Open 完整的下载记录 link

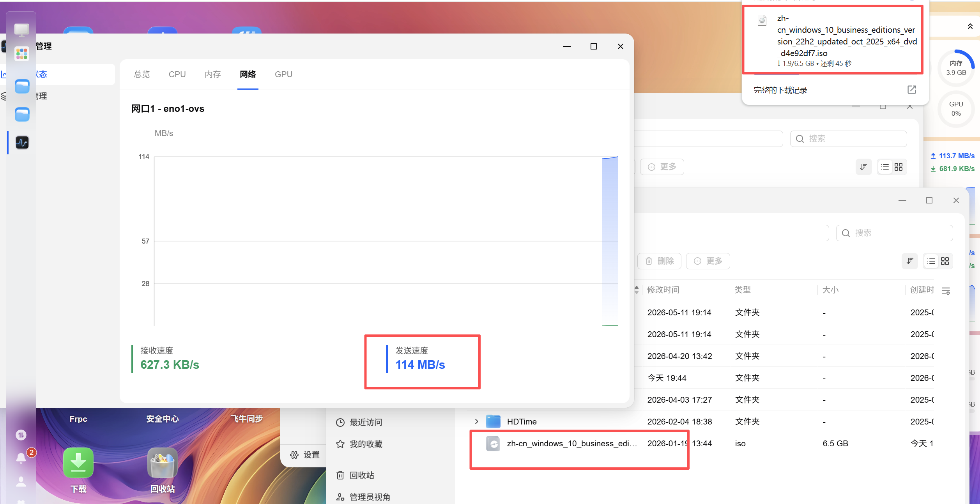[x=780, y=90]
